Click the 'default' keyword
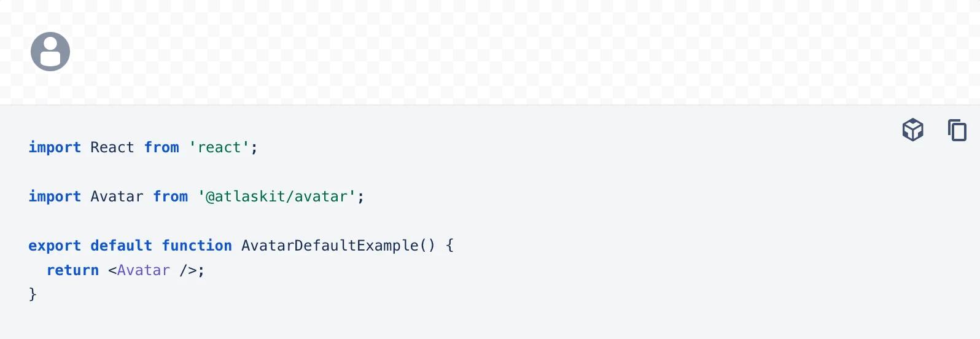 (121, 246)
